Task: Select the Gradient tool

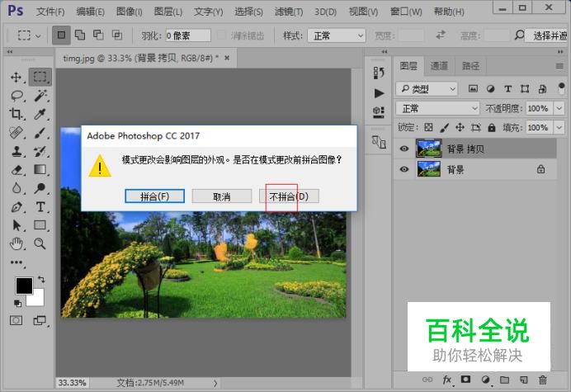Action: (40, 169)
